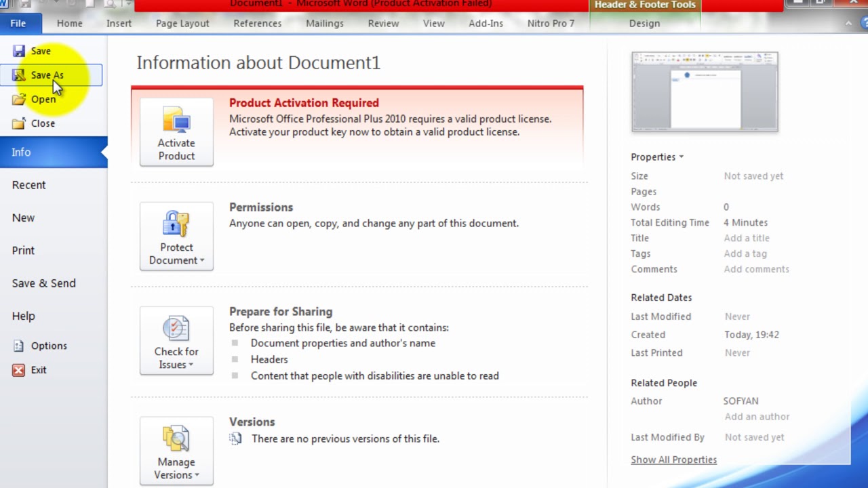
Task: Click the Related Dates heading
Action: tap(661, 298)
